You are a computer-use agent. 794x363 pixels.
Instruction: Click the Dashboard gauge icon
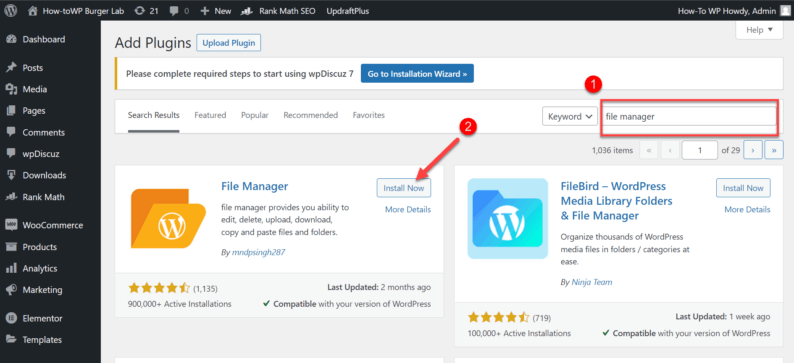click(11, 39)
